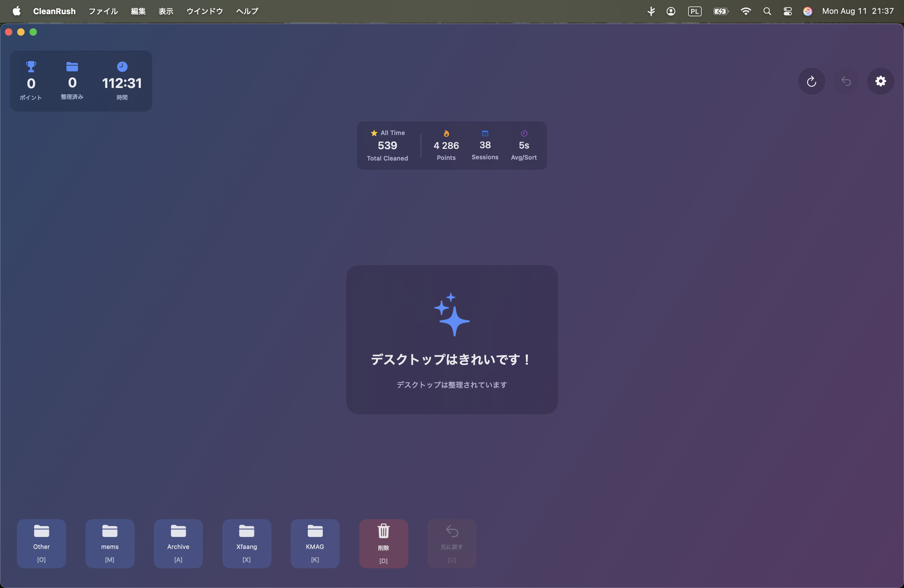Sort into the mems folder [M]
Image resolution: width=904 pixels, height=588 pixels.
pos(110,543)
